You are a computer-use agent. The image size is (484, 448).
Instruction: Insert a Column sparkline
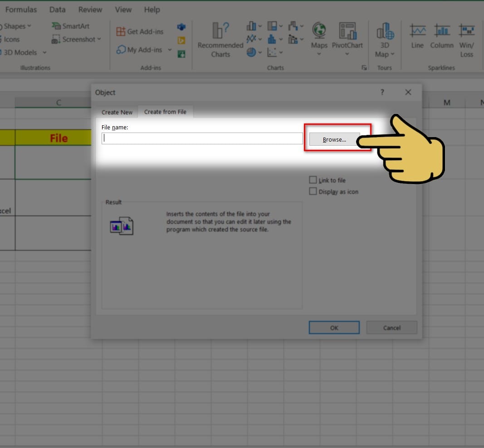pyautogui.click(x=442, y=32)
